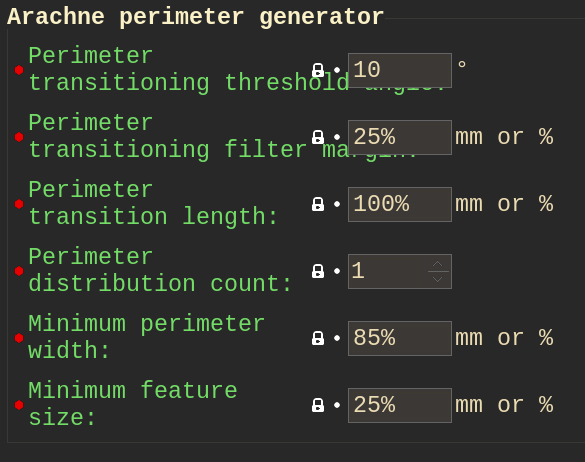The width and height of the screenshot is (585, 462).
Task: Focus the Perimeter distribution count field
Action: 388,271
